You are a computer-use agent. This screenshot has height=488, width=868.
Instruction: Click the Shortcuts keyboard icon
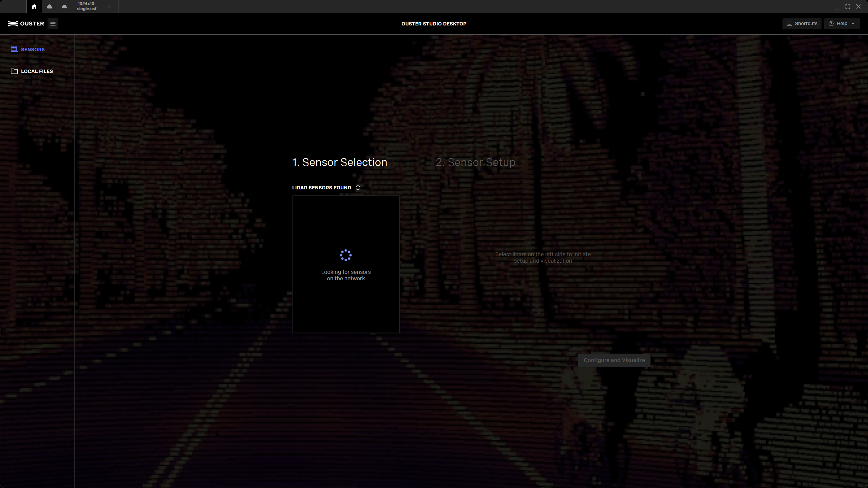coord(789,24)
